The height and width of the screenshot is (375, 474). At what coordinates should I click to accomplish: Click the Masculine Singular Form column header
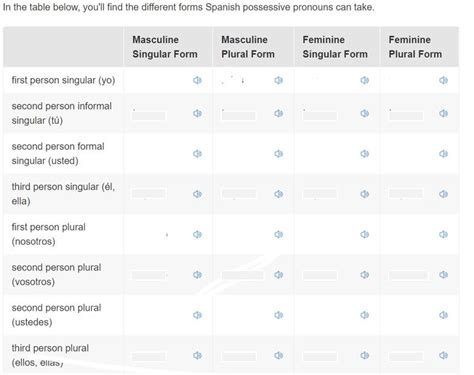click(x=165, y=47)
